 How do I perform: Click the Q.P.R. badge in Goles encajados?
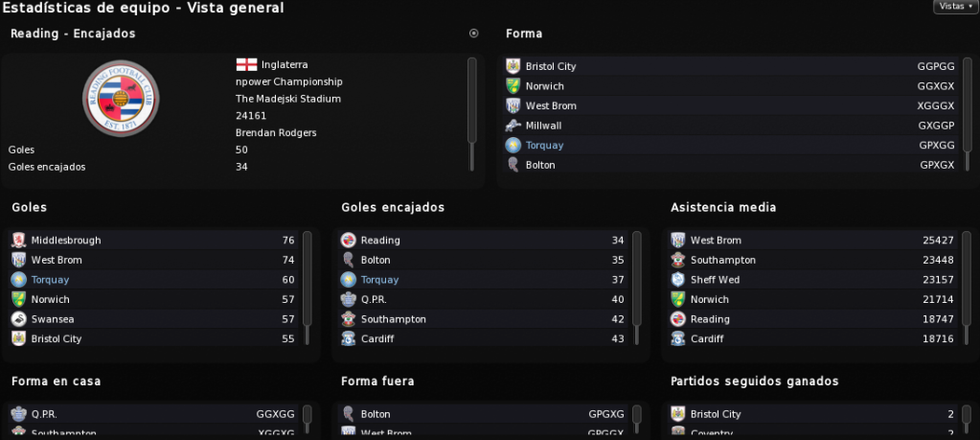[348, 299]
